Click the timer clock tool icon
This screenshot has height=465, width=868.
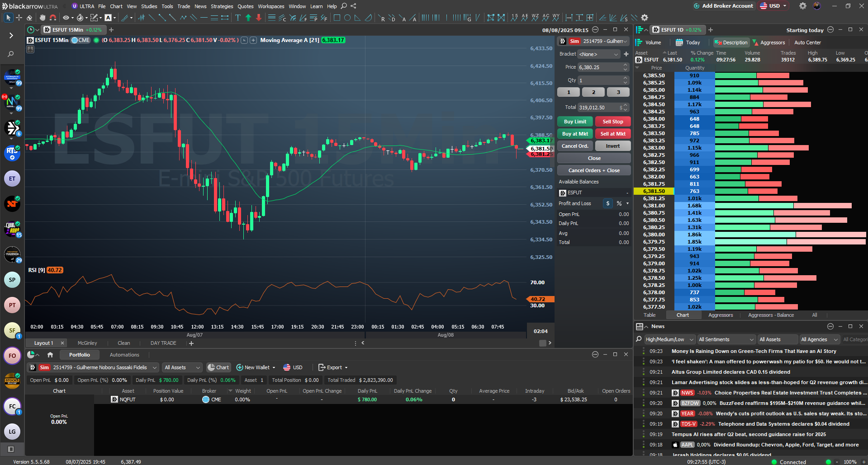coord(81,18)
